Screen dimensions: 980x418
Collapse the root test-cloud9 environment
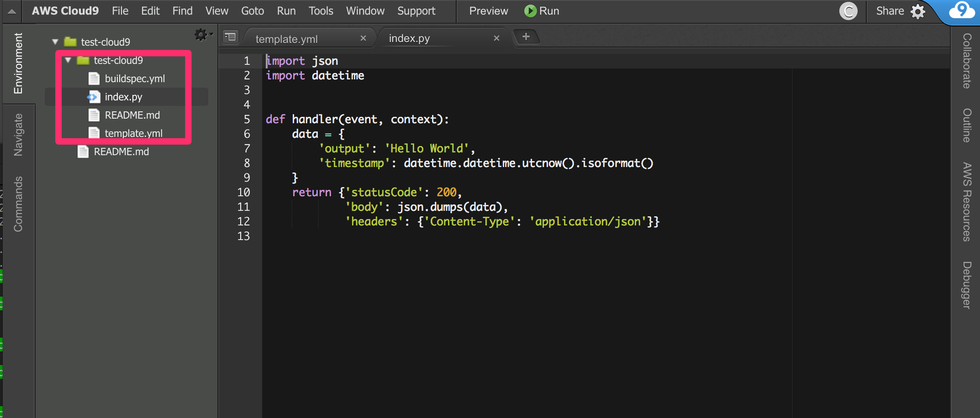pos(54,41)
